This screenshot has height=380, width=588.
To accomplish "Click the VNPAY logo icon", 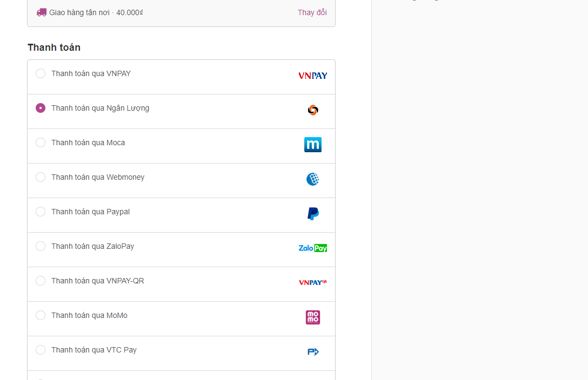I will (x=313, y=76).
